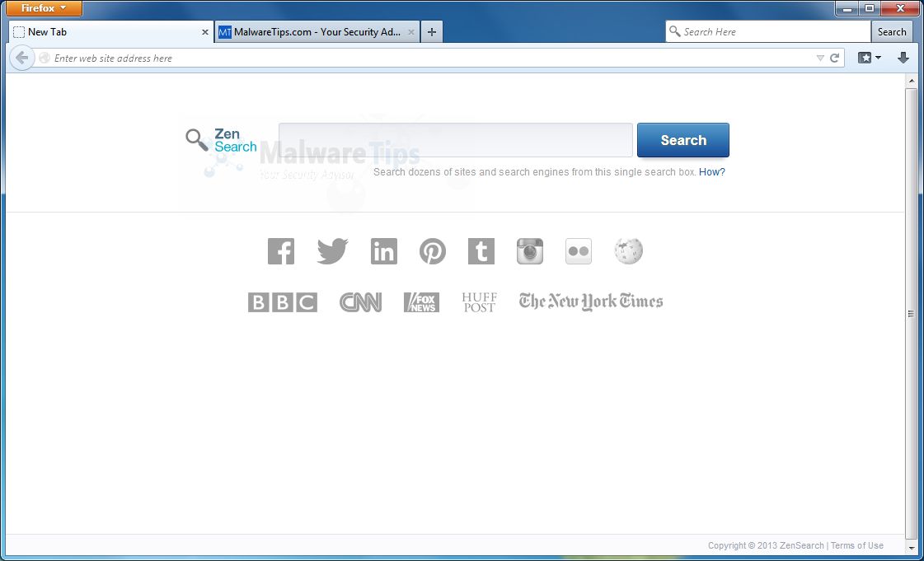Viewport: 924px width, 561px height.
Task: Expand the address bar history dropdown
Action: [x=819, y=58]
